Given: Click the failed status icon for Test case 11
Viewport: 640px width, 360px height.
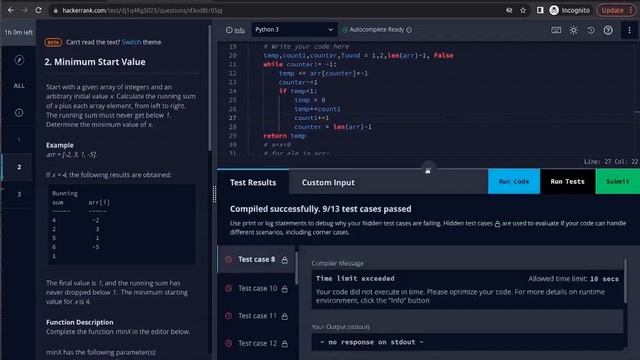Looking at the screenshot, I should [229, 316].
